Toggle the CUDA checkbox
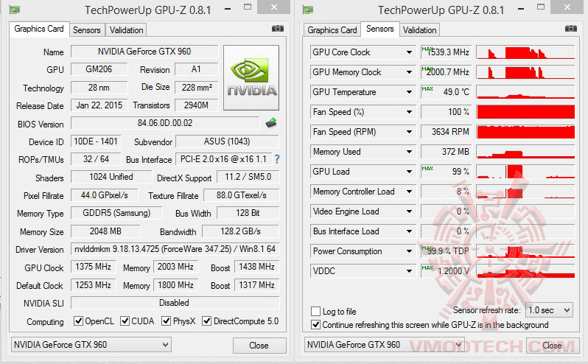Viewport: 588px width, 364px height. (125, 321)
